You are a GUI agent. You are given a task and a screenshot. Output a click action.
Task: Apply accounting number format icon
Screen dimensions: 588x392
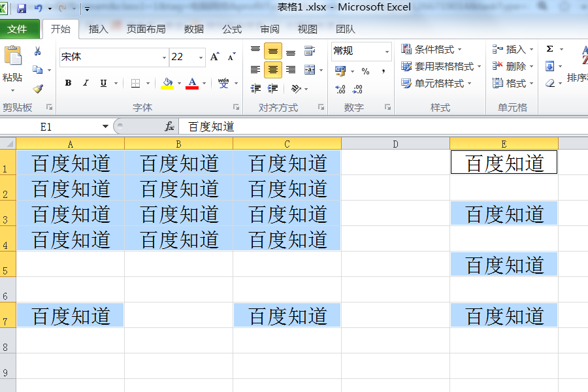pos(340,71)
